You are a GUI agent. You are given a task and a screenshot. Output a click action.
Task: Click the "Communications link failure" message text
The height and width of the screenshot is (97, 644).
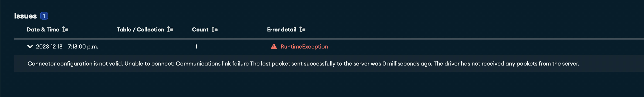(x=212, y=64)
